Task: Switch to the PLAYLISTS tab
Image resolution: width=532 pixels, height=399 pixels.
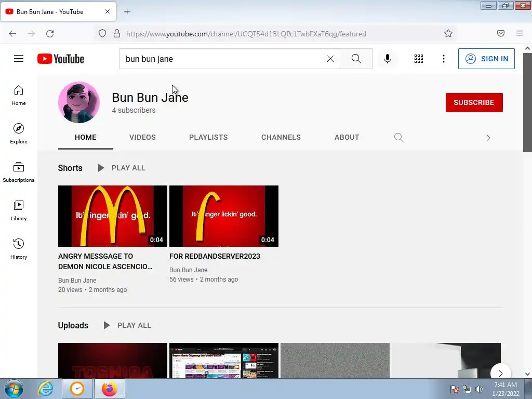Action: click(208, 137)
